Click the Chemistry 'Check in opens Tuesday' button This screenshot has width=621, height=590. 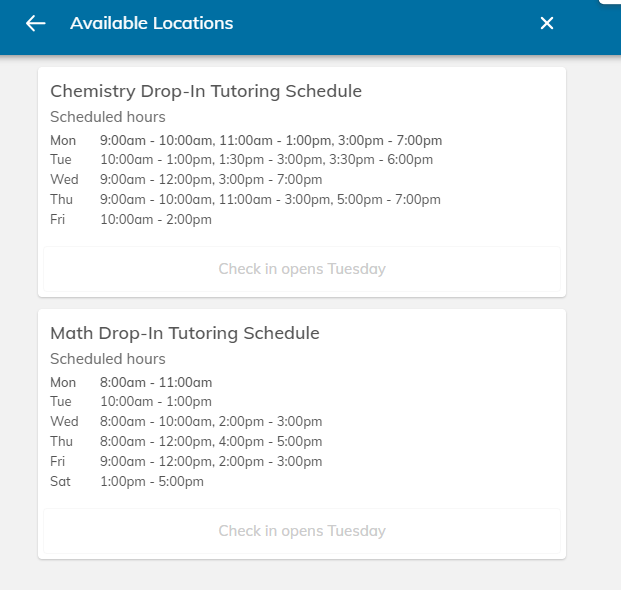pos(302,269)
